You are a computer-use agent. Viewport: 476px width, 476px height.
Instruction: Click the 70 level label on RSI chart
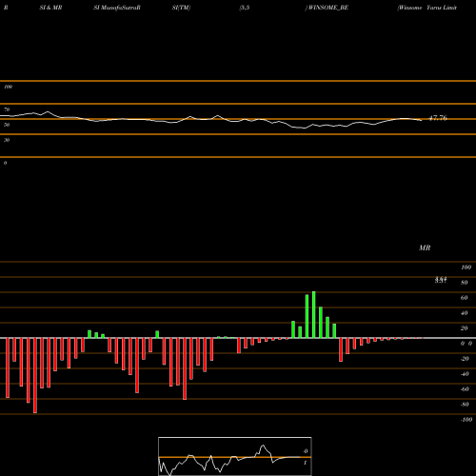point(7,109)
